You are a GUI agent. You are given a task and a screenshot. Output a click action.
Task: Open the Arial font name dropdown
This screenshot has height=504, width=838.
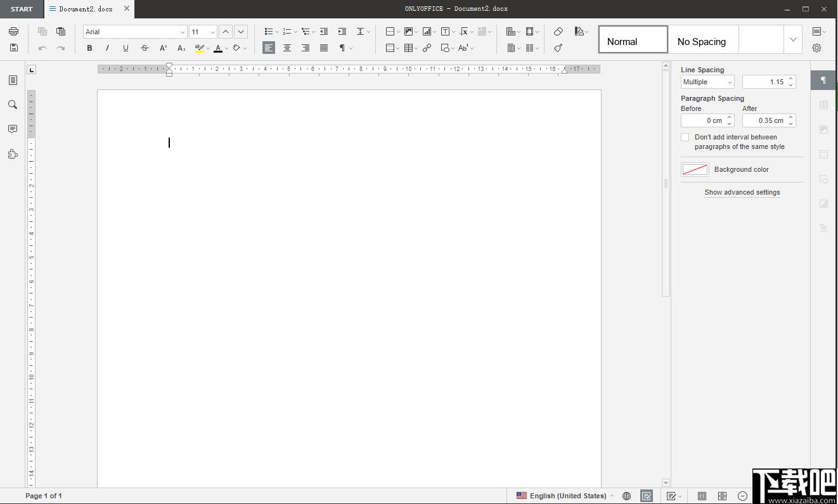135,32
